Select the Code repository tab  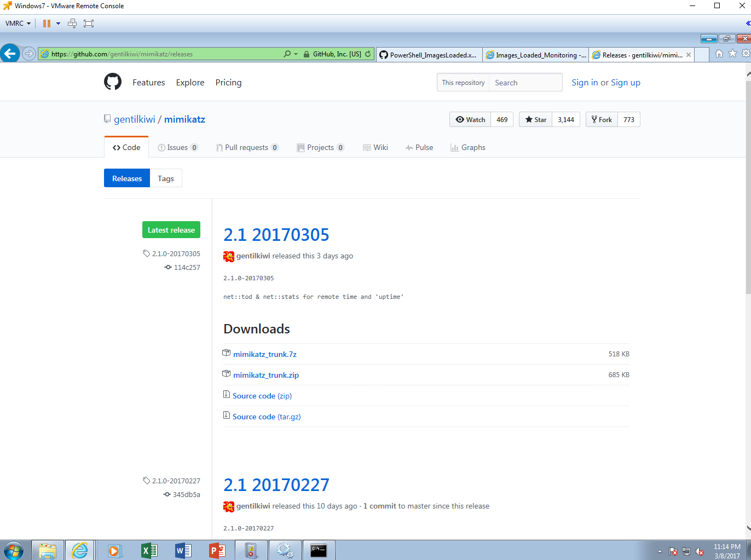click(x=126, y=147)
